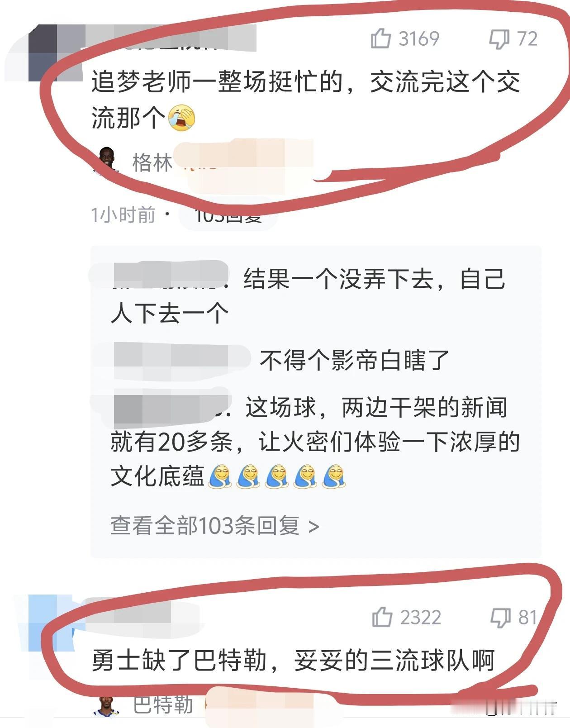Tap the 3169 like count
Viewport: 570px width, 728px height.
(419, 38)
